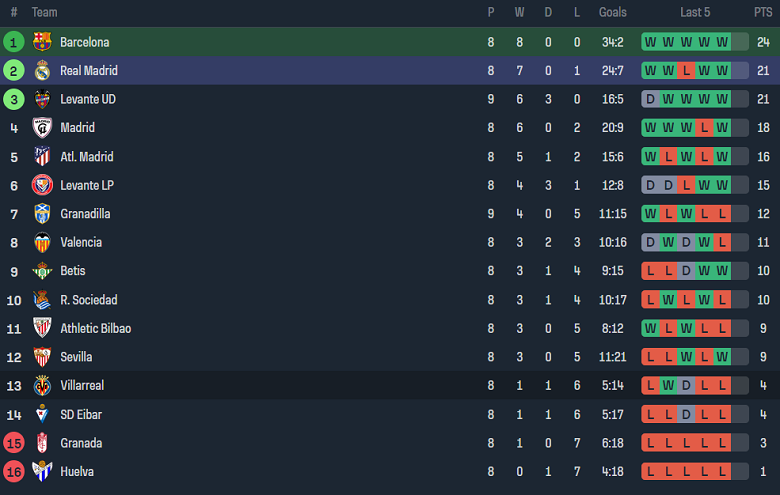780x495 pixels.
Task: Select the SD Eibar team name
Action: 80,414
